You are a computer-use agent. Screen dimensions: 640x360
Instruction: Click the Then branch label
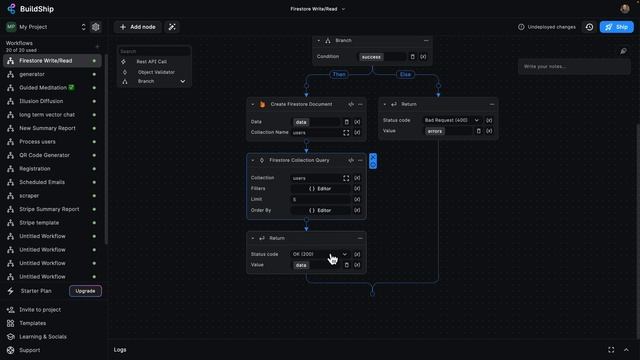(339, 75)
